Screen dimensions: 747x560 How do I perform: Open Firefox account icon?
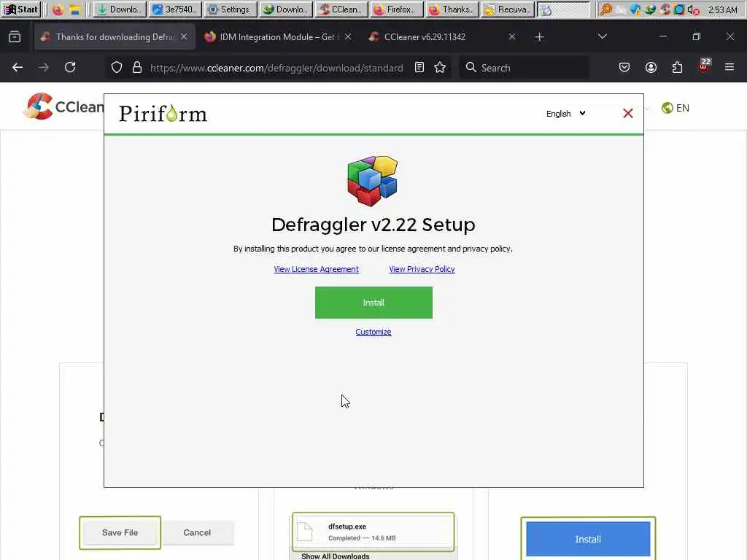(651, 68)
